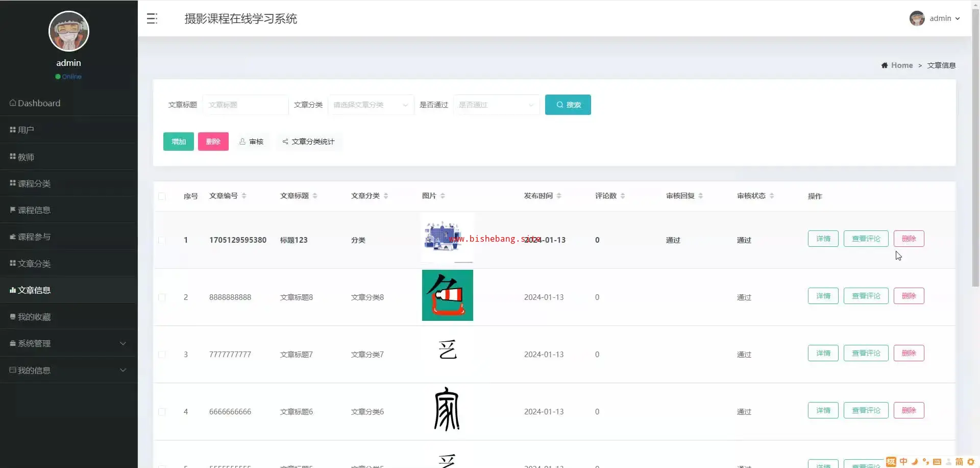The height and width of the screenshot is (468, 980).
Task: Click sort icon for 文章编号 column
Action: click(x=244, y=196)
